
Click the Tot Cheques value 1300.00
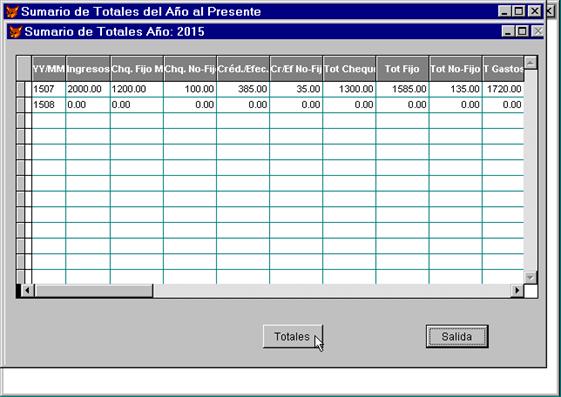coord(349,89)
